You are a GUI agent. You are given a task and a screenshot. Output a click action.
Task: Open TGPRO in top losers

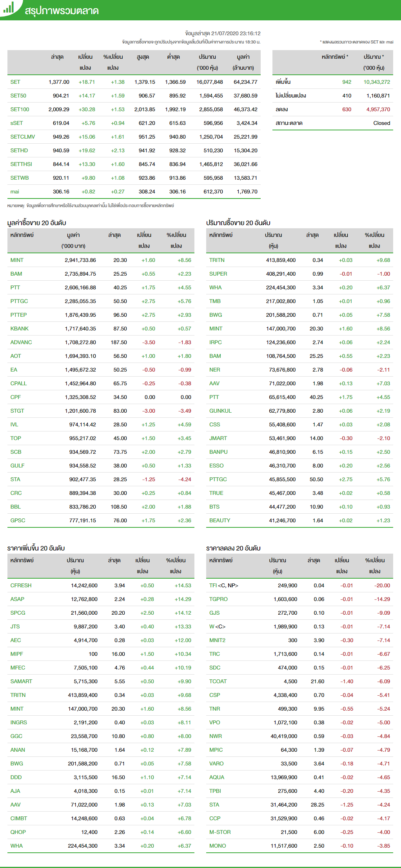coord(218,599)
